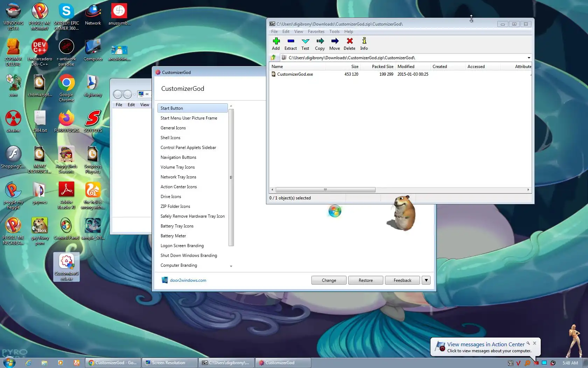Click the Feedback button in CustomizerGod
The height and width of the screenshot is (368, 588).
(x=402, y=280)
